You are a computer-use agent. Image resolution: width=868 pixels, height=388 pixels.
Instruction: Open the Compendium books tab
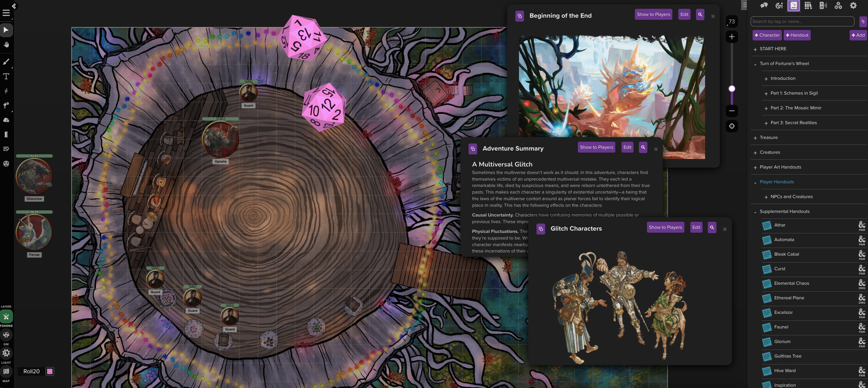click(x=808, y=6)
